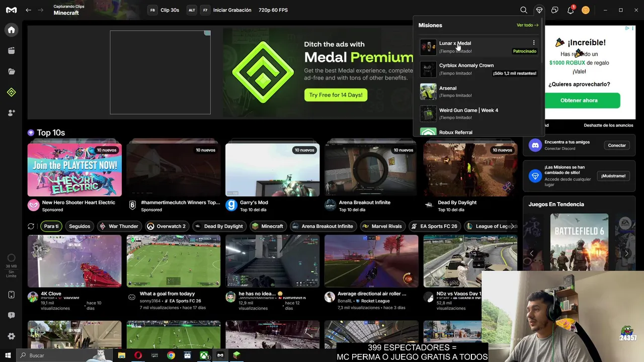Filter feed by EA Sports FC 26
This screenshot has width=644, height=362.
434,226
